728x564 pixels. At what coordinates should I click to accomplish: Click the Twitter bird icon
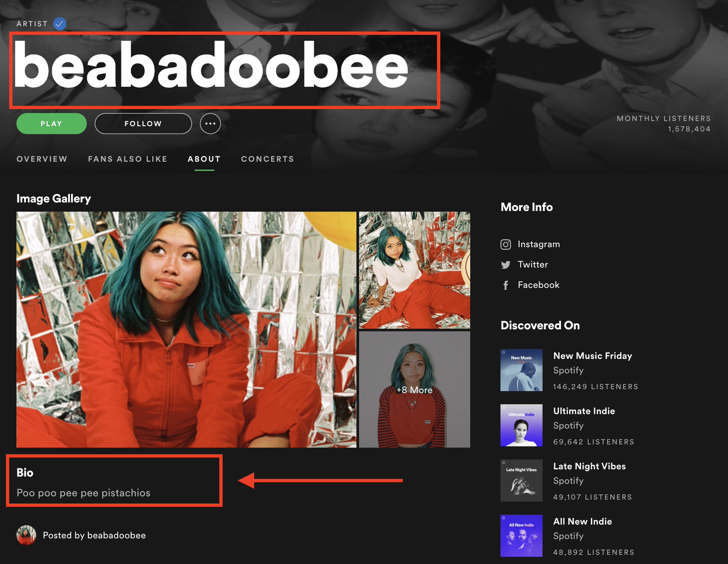point(505,265)
